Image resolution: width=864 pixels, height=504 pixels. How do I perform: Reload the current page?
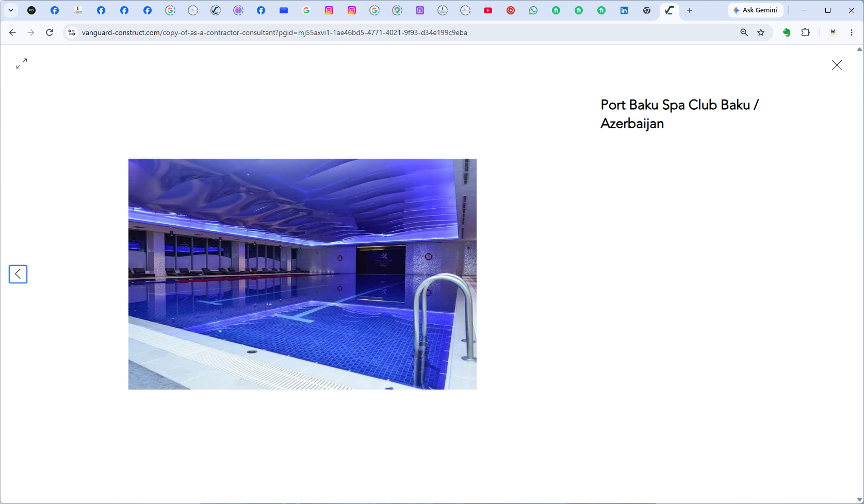pyautogui.click(x=50, y=32)
